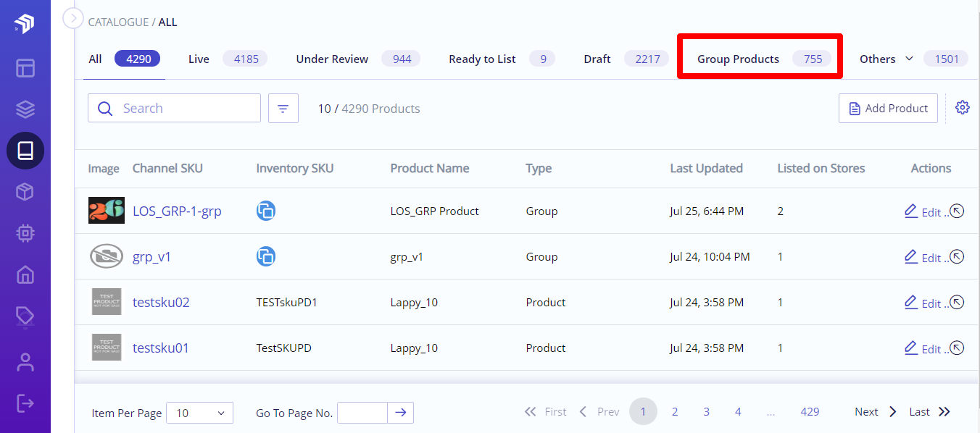Open the filter icon beside Search
Screen dimensions: 980x433
pyautogui.click(x=283, y=108)
